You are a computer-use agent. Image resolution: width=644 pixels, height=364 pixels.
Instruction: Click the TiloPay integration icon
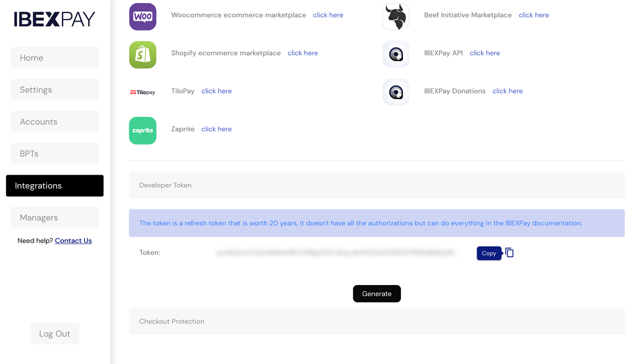coord(142,91)
